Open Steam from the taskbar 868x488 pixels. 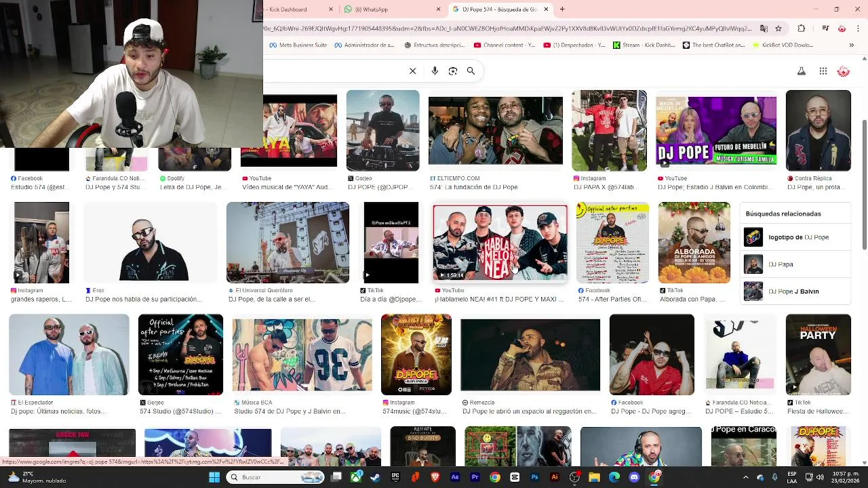pos(376,477)
